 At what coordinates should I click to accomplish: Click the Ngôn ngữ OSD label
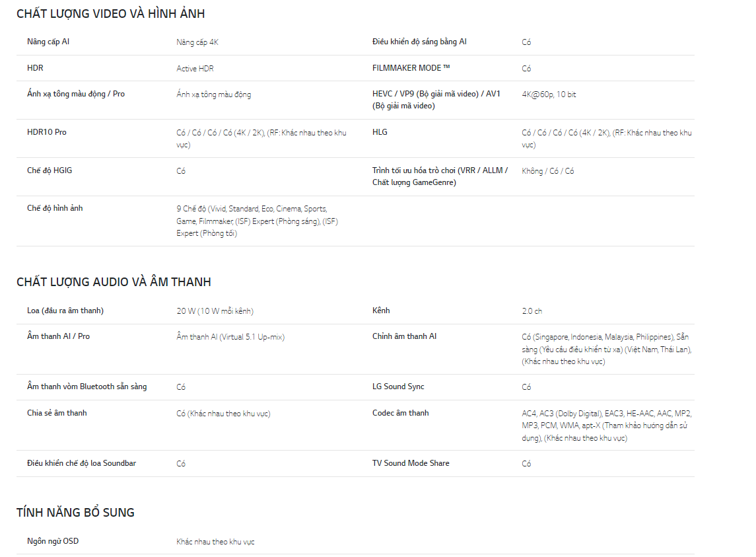click(x=53, y=541)
